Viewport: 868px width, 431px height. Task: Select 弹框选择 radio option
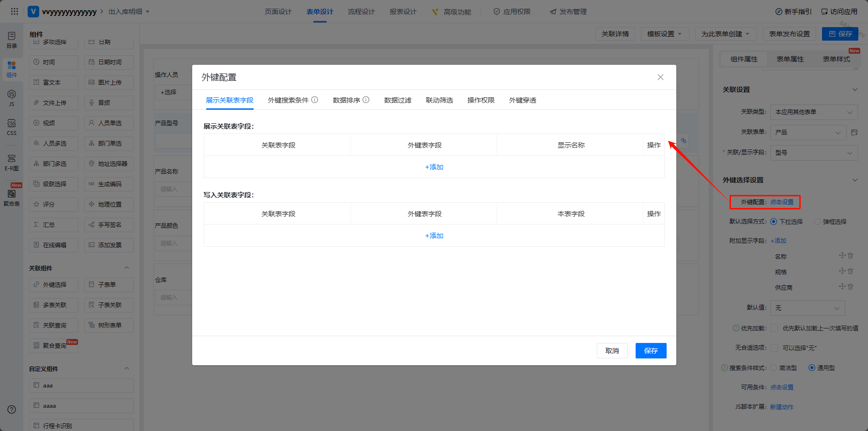(818, 222)
